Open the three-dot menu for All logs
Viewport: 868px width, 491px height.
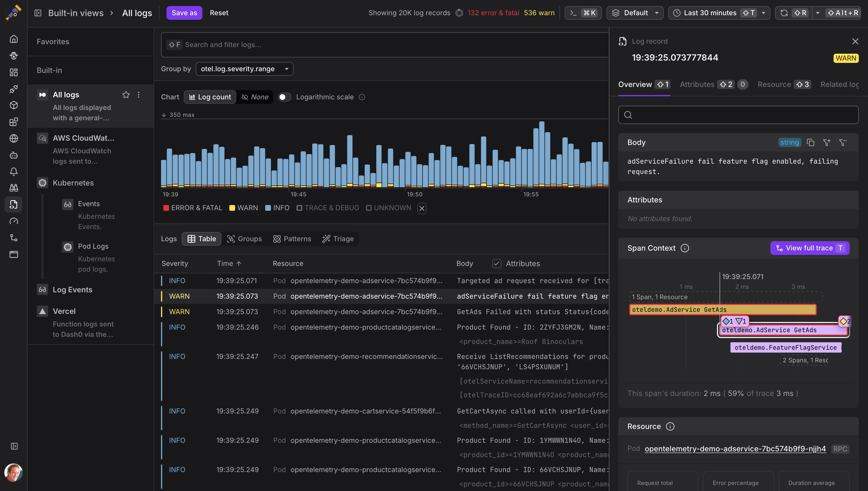[139, 95]
